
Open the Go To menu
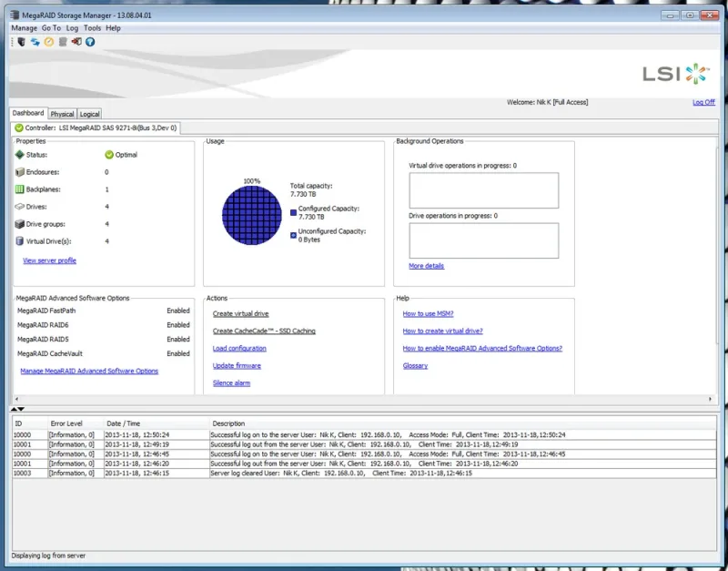(51, 28)
